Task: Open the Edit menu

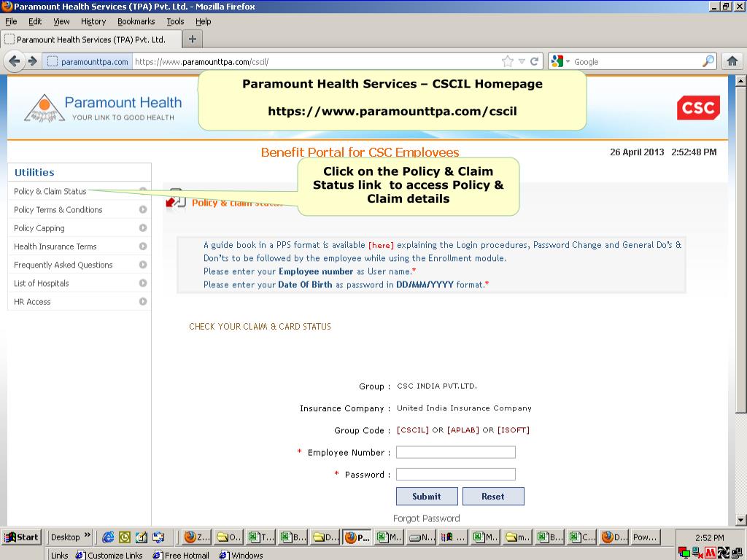Action: (35, 21)
